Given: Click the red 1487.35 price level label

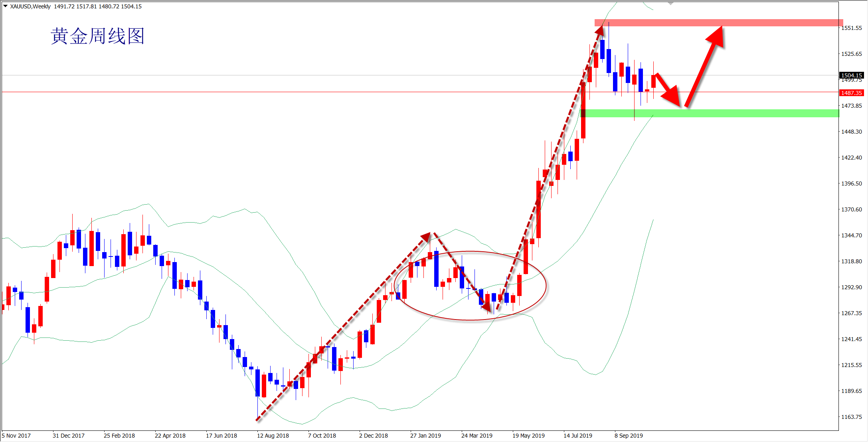Looking at the screenshot, I should 852,93.
